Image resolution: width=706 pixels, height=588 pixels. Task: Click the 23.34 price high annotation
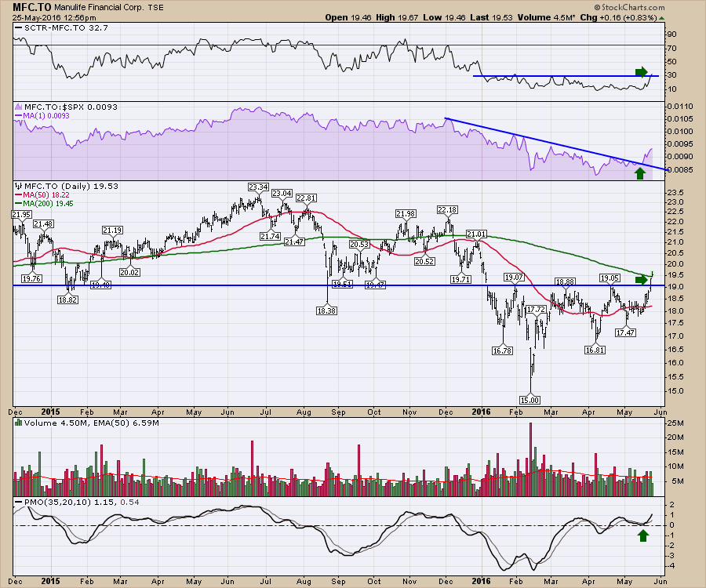(x=258, y=187)
